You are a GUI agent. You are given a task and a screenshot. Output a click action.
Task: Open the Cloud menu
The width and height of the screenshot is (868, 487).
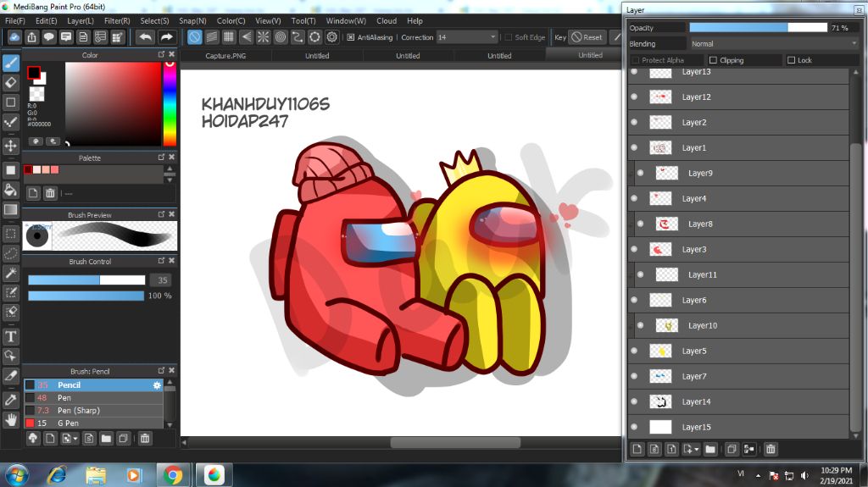tap(387, 21)
